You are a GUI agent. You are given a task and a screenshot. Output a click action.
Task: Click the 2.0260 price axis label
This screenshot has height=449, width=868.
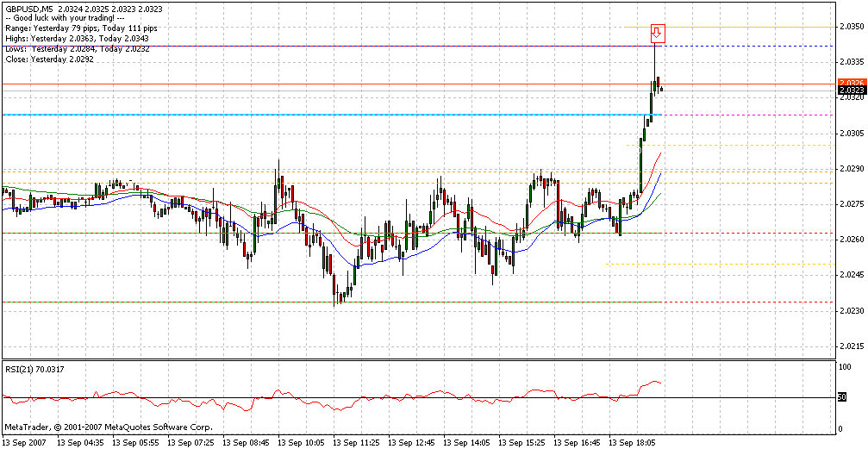[x=851, y=240]
